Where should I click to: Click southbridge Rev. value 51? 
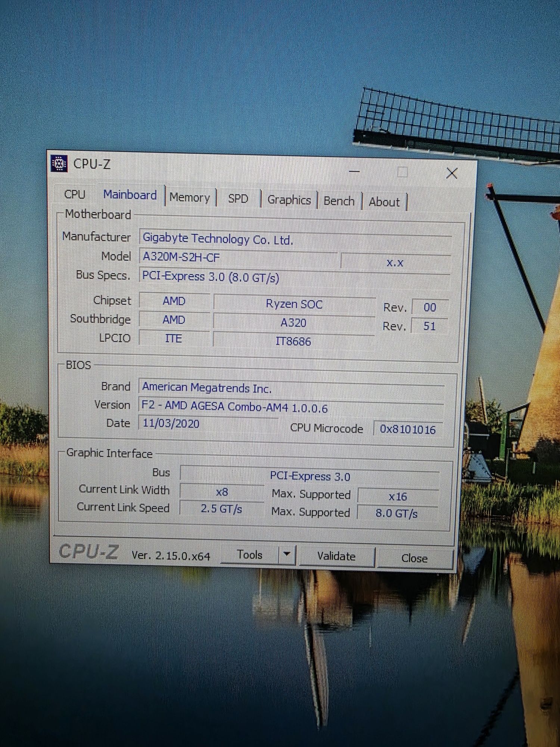(x=429, y=326)
